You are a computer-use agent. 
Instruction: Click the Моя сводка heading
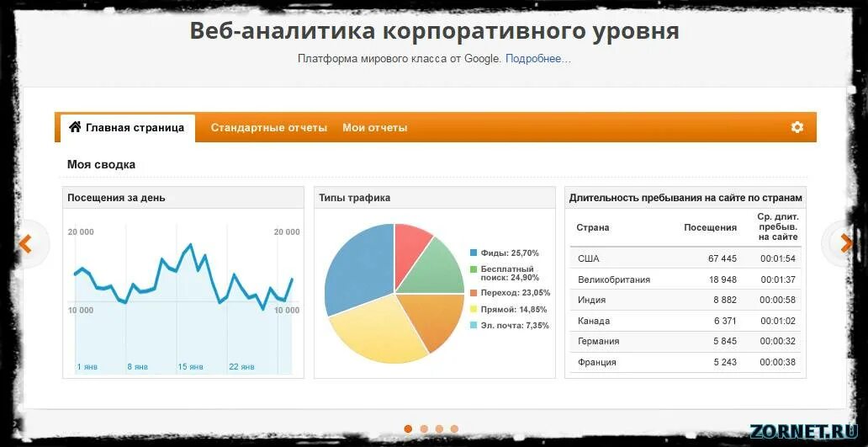click(101, 164)
